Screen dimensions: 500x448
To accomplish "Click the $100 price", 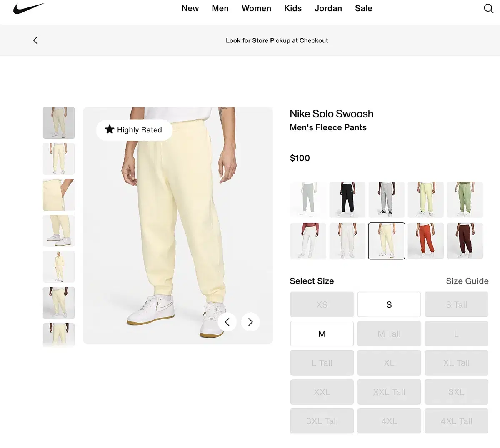I will click(300, 158).
